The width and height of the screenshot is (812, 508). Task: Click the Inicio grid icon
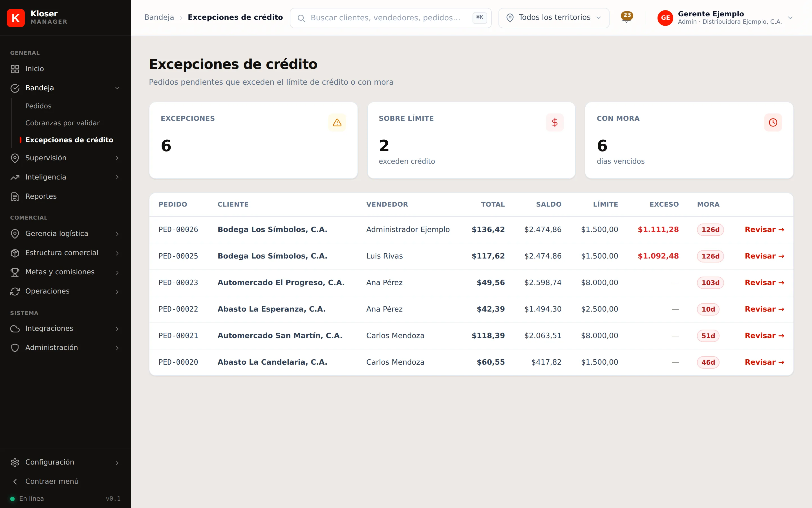coord(15,69)
